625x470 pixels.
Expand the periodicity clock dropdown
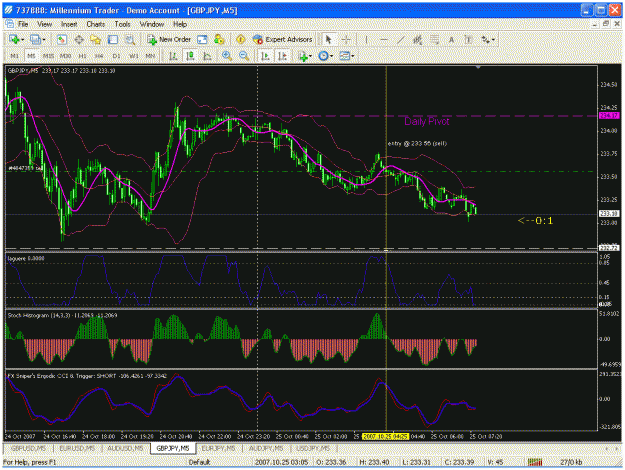click(x=332, y=56)
